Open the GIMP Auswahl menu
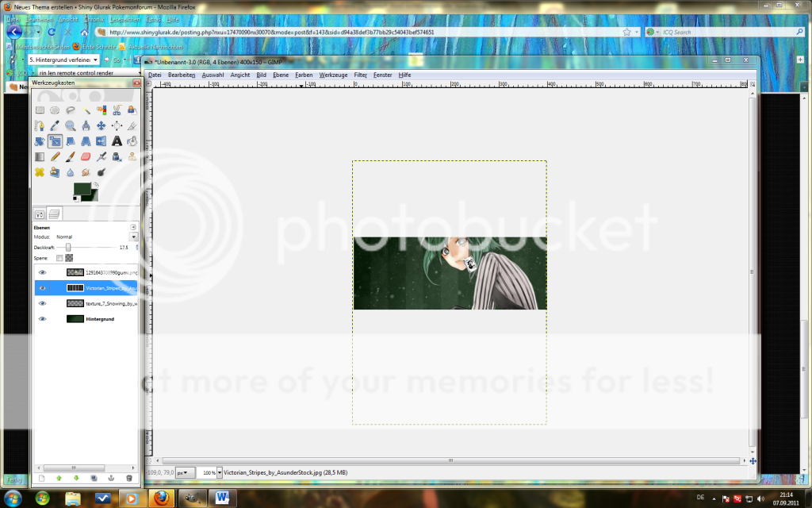Screen dimensions: 812x508 (x=213, y=75)
